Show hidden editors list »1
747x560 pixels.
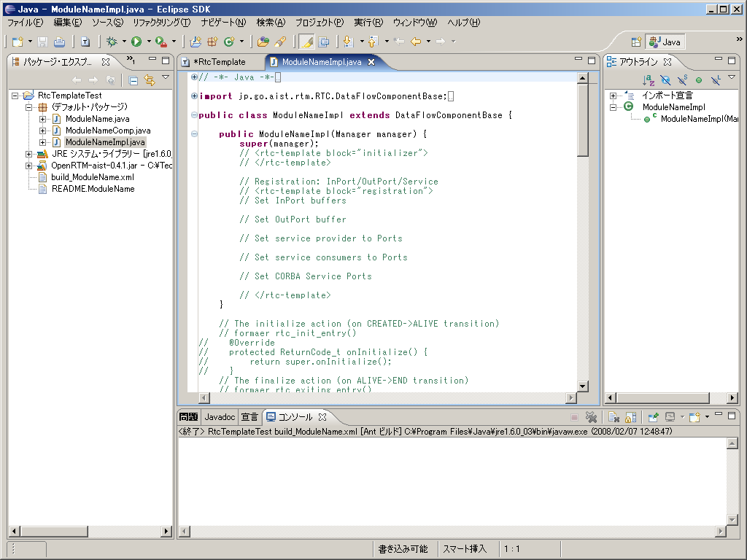point(131,60)
